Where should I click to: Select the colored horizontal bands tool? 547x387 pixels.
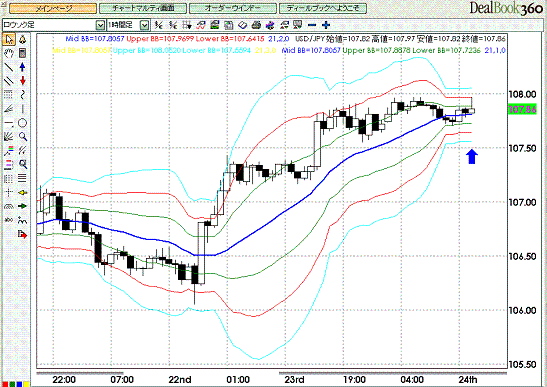point(9,164)
